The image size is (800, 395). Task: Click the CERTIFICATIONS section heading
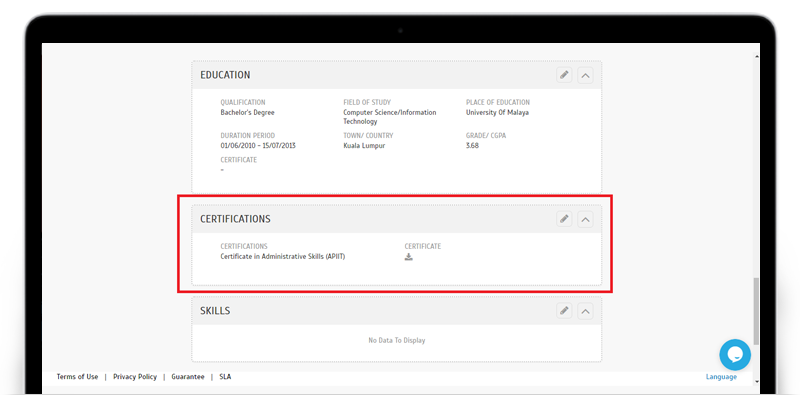[235, 219]
